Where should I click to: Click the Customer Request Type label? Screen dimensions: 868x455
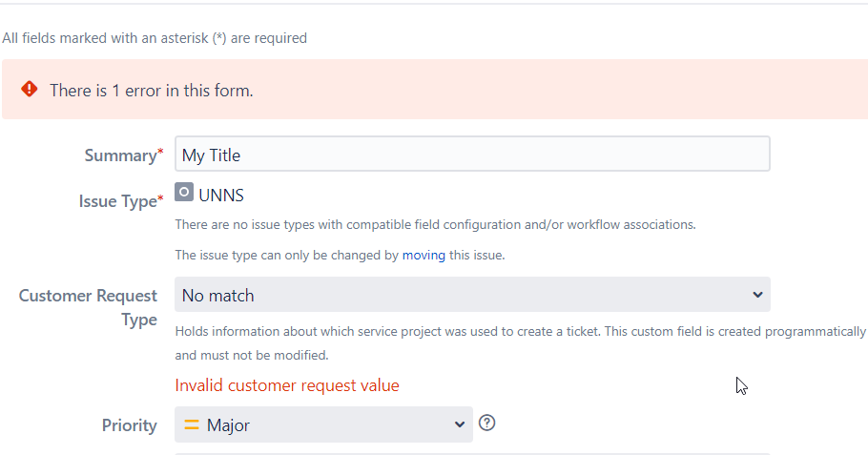tap(88, 307)
